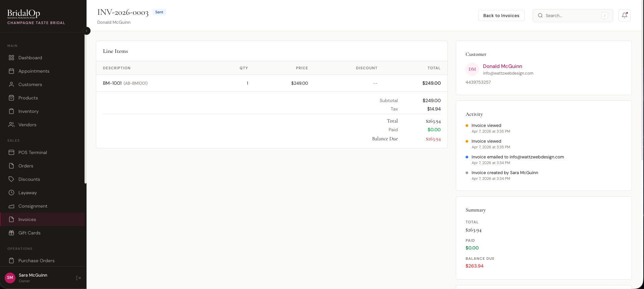644x289 pixels.
Task: Open the POS Terminal
Action: 42,152
